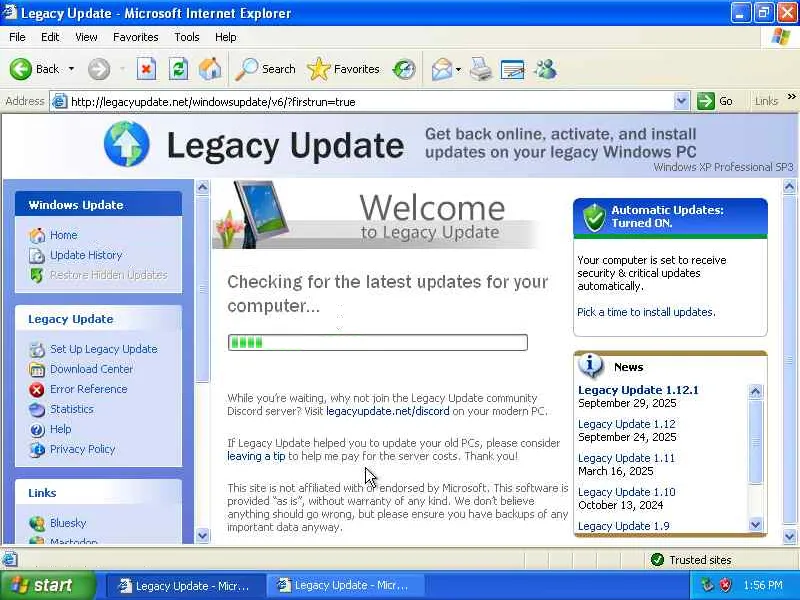
Task: Click the green Automatic Updates shield icon
Action: pos(594,217)
